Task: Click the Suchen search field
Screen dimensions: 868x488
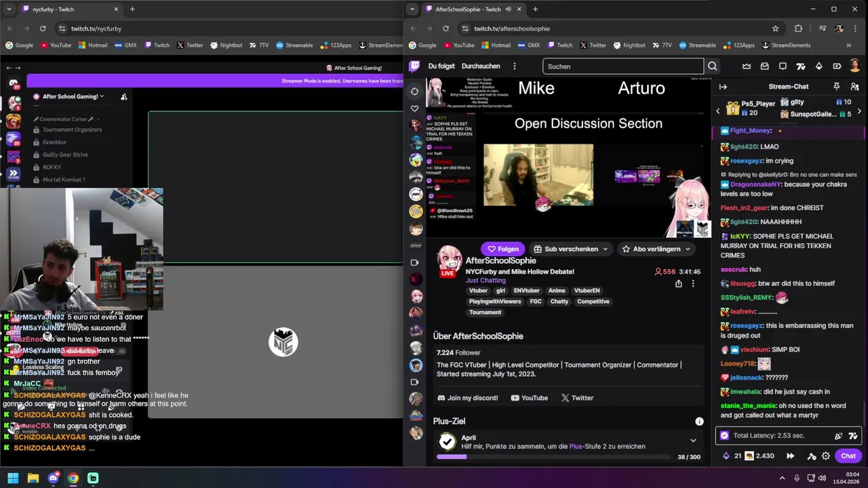Action: pos(623,66)
